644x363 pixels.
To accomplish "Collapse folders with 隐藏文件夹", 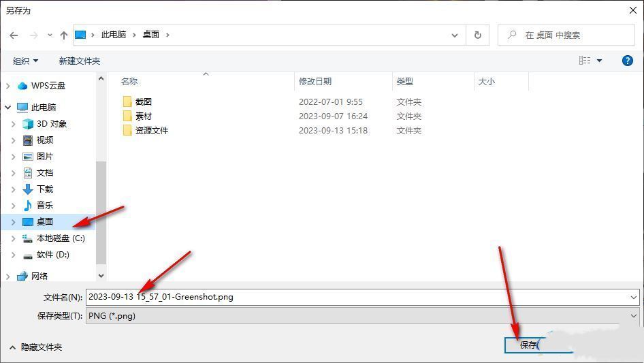I will [x=35, y=347].
